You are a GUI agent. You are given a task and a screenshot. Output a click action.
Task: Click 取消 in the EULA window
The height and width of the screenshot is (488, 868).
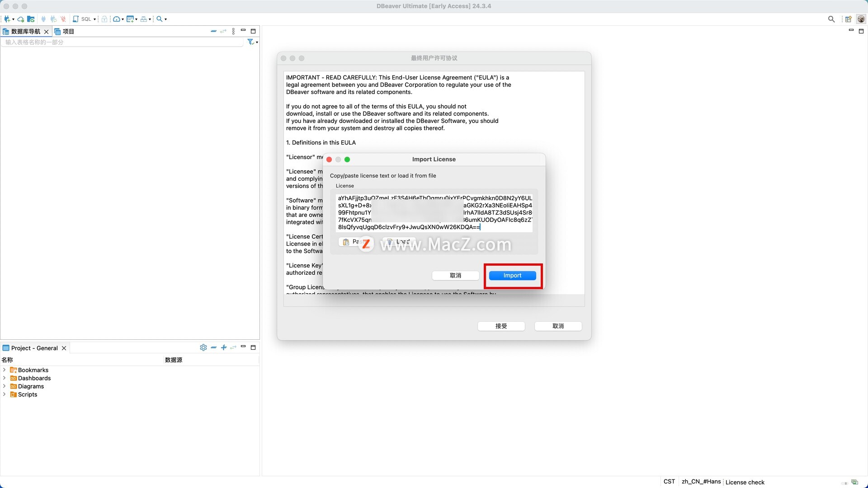point(558,326)
